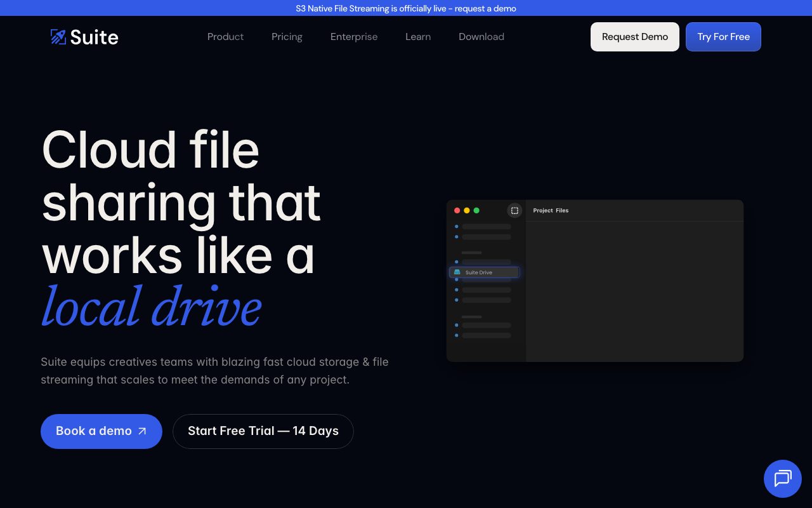
Task: Click the "Suite equips creatives teams" description
Action: point(214,371)
